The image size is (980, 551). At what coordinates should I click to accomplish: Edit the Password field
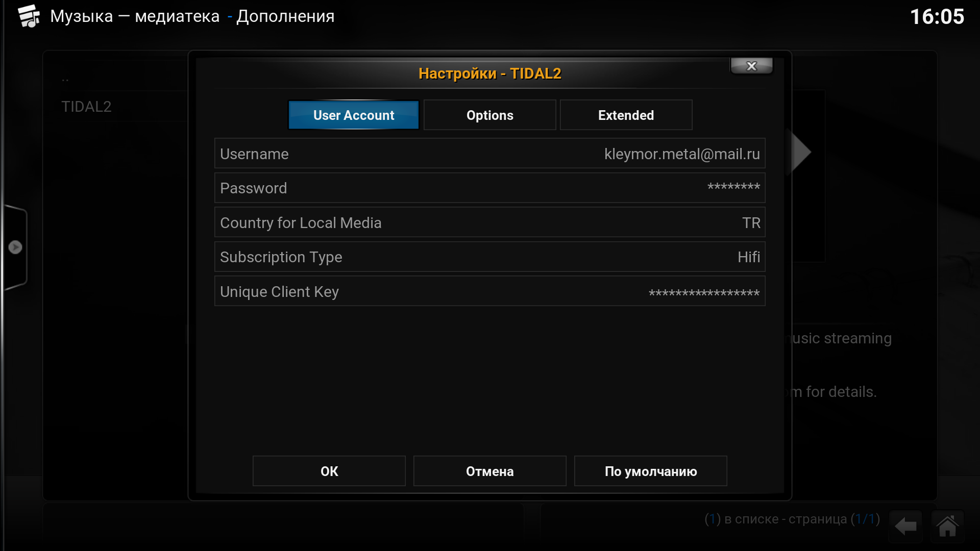tap(490, 188)
